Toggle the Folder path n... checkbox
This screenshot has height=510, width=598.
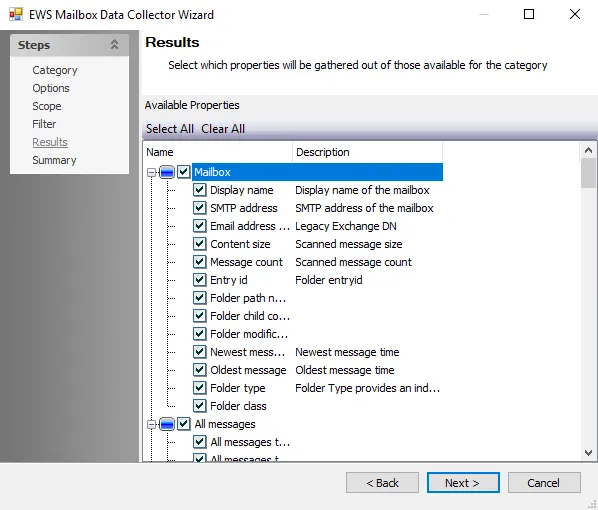coord(200,298)
